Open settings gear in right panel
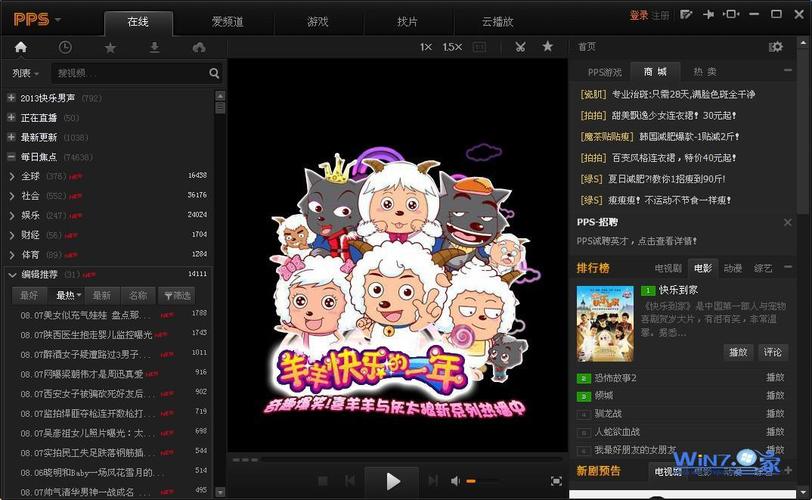 point(776,47)
